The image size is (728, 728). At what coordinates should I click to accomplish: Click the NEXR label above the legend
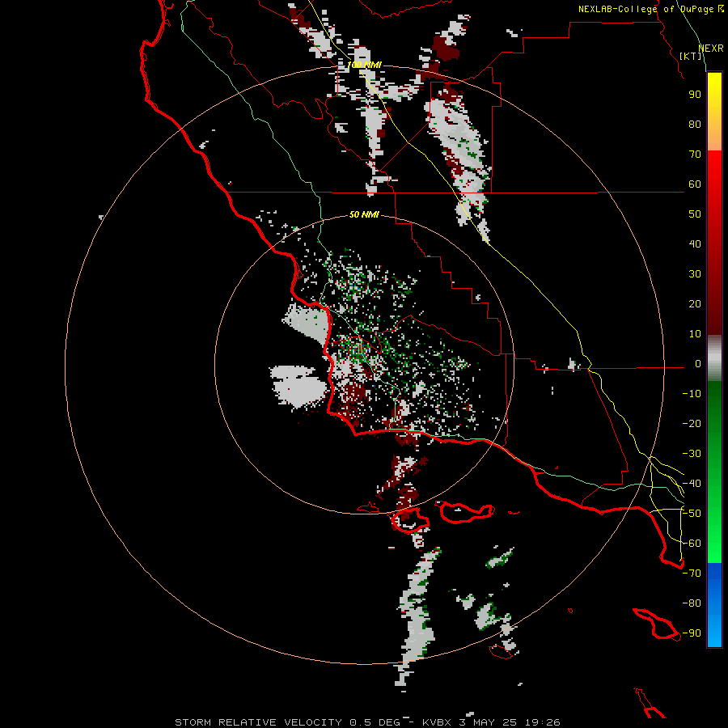(710, 49)
